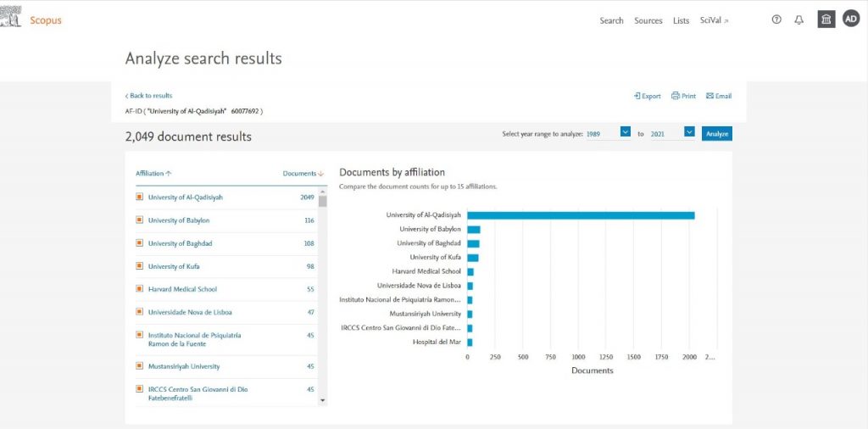The height and width of the screenshot is (429, 868).
Task: Open the AD user avatar menu
Action: pyautogui.click(x=851, y=19)
